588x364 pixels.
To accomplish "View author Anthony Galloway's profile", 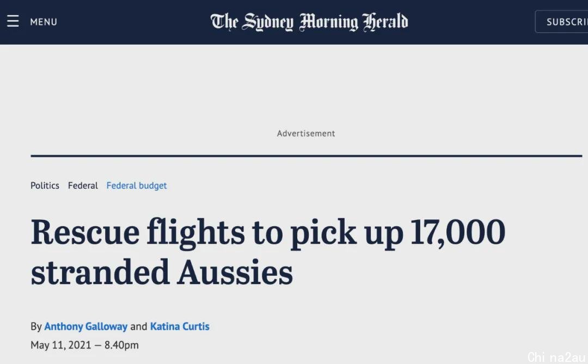I will (86, 326).
